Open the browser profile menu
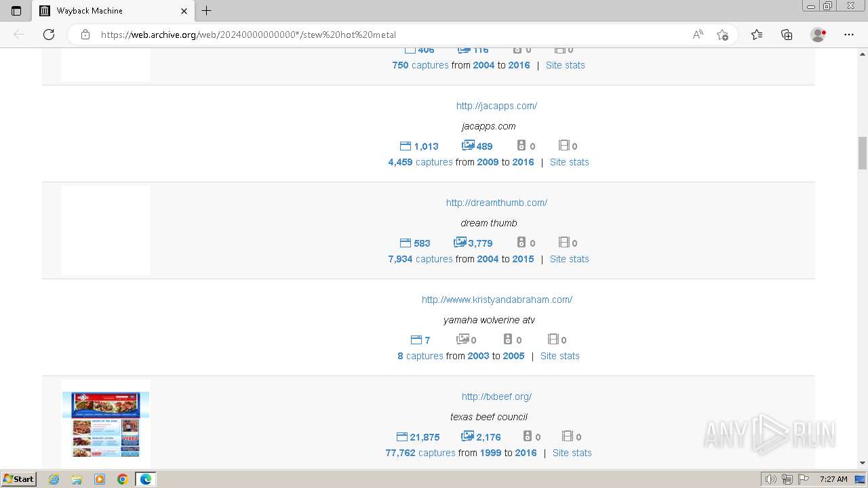This screenshot has width=868, height=488. pyautogui.click(x=818, y=35)
